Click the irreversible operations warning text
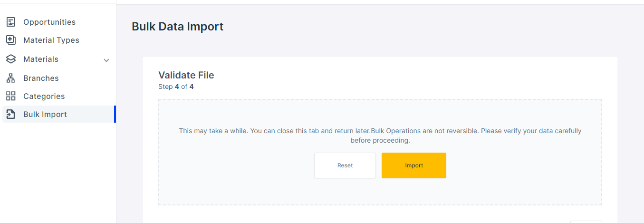Screen dimensions: 644x223 tap(380, 136)
